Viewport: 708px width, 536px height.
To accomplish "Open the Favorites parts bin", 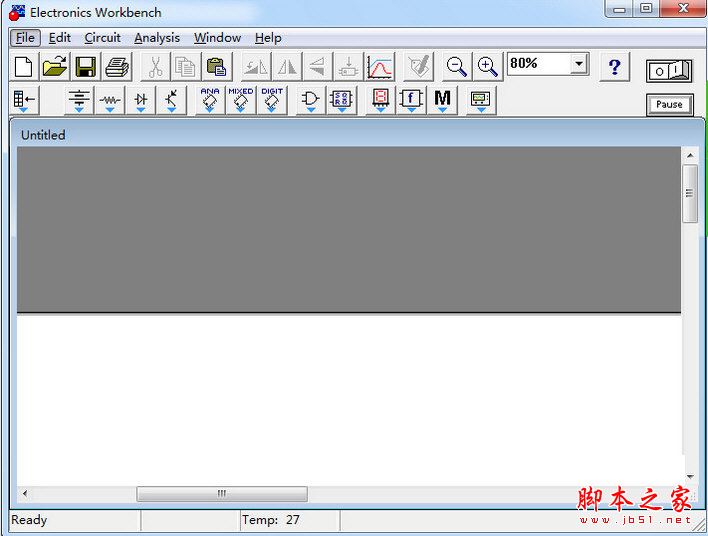I will tap(24, 100).
